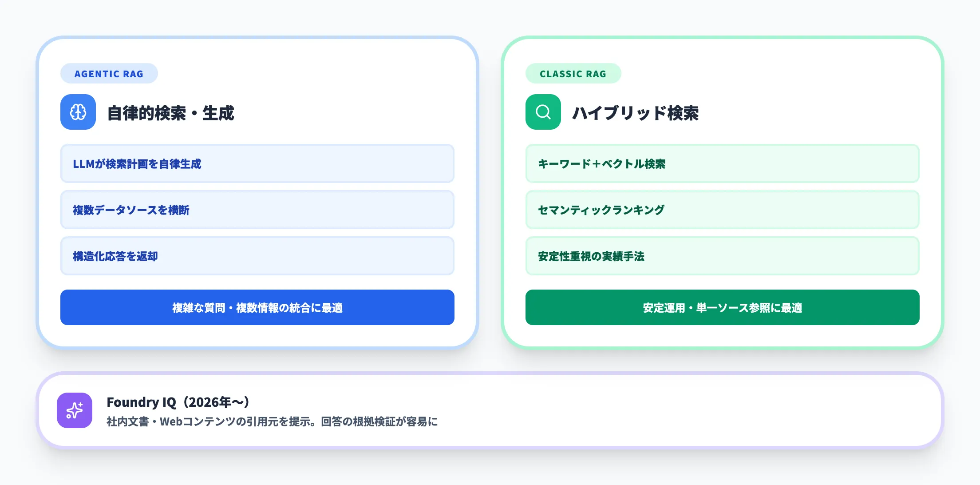Click the ハイブリッド検索 heading
980x485 pixels.
(635, 113)
